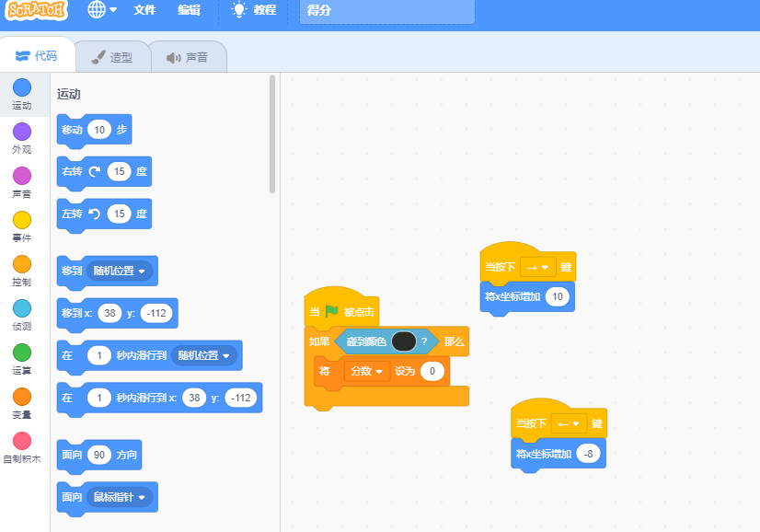Open right arrow key dropdown in 当按下

tap(538, 267)
